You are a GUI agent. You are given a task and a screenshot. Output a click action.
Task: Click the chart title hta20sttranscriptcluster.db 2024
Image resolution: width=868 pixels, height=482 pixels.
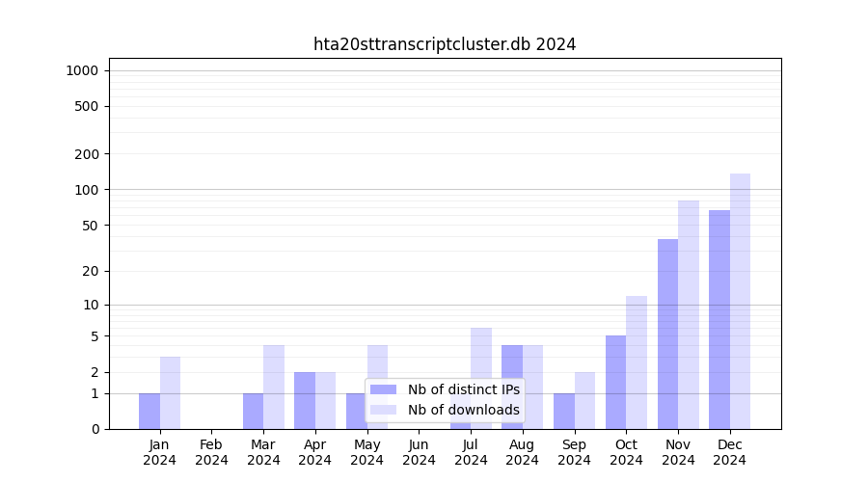445,44
